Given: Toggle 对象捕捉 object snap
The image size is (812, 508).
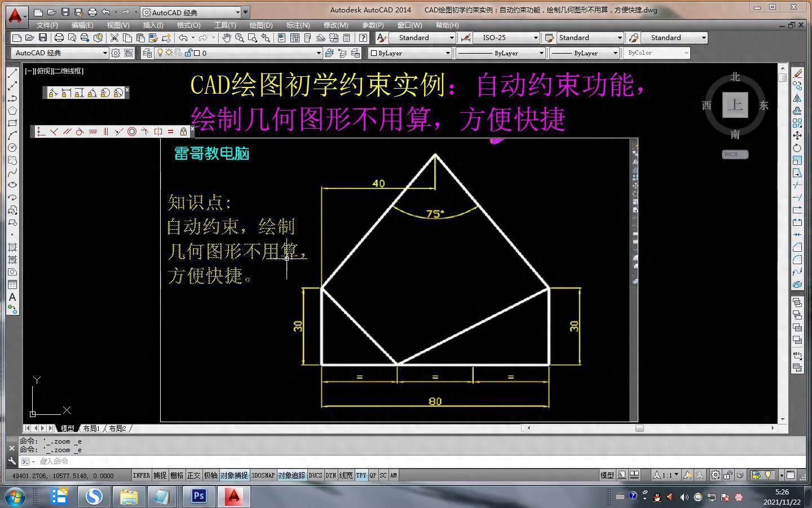Looking at the screenshot, I should tap(233, 475).
